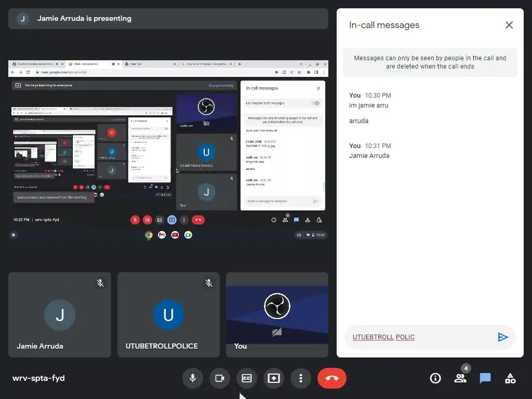This screenshot has width=532, height=399.
Task: Open the Activities shapes icon
Action: (x=510, y=378)
